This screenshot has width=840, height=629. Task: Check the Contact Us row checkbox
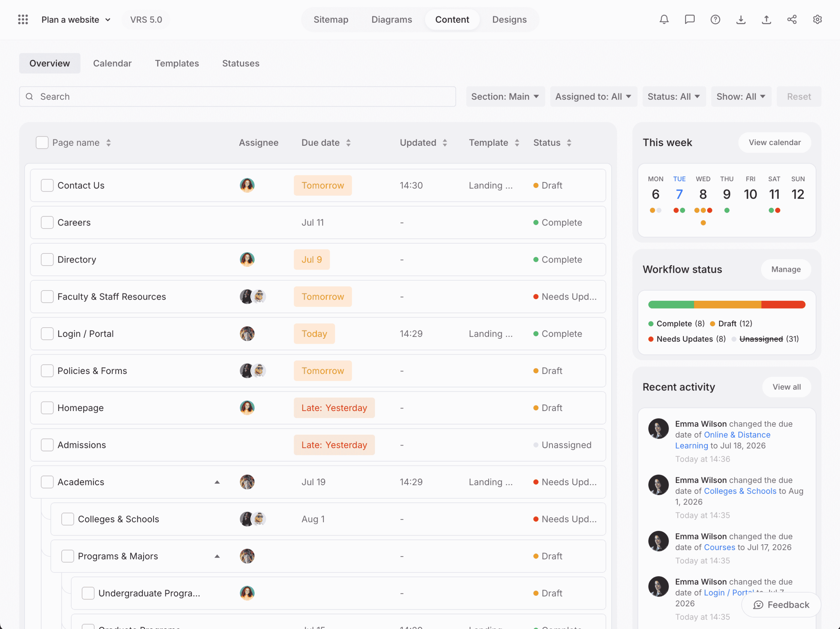[x=47, y=185]
